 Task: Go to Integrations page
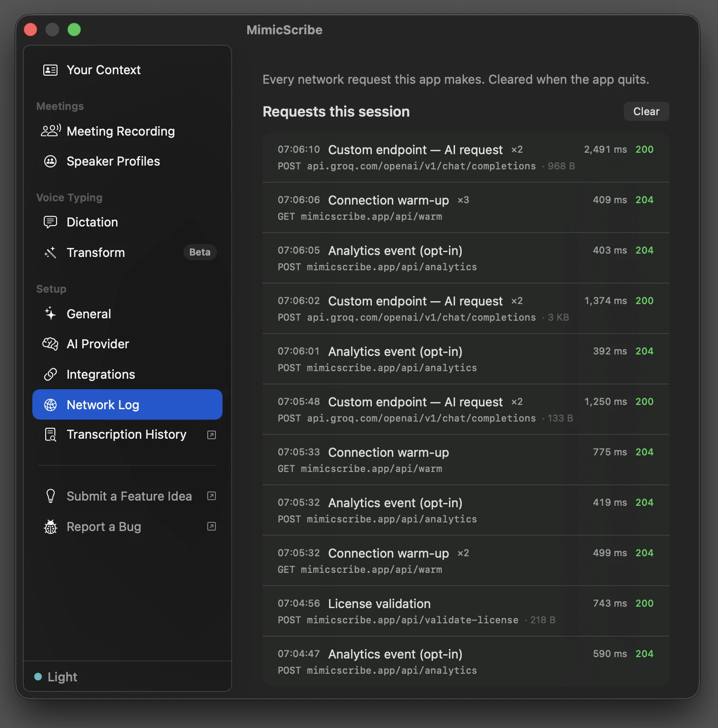point(127,374)
